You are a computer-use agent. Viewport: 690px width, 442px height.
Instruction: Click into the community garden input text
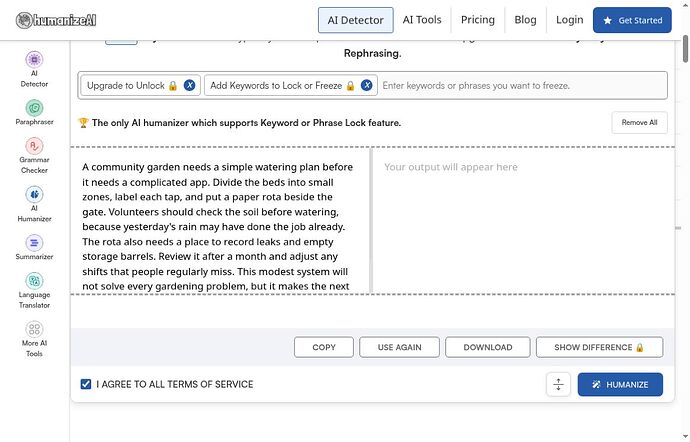(219, 220)
